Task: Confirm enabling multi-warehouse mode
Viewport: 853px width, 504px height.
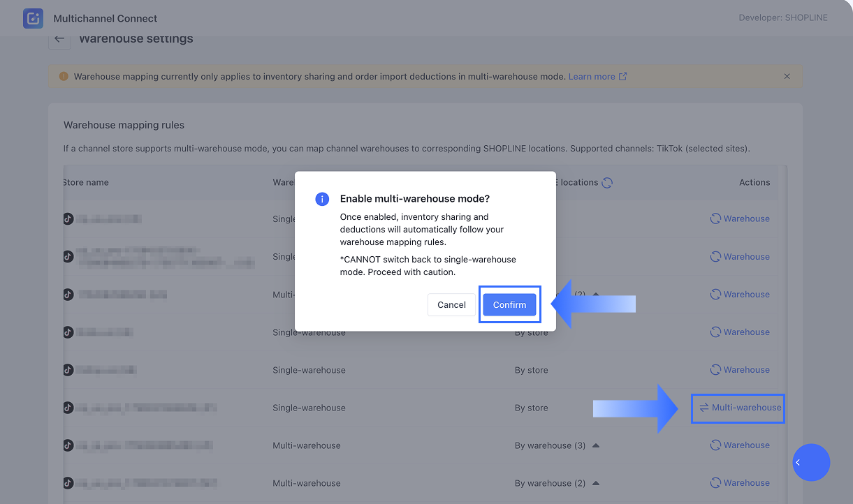Action: pyautogui.click(x=509, y=304)
